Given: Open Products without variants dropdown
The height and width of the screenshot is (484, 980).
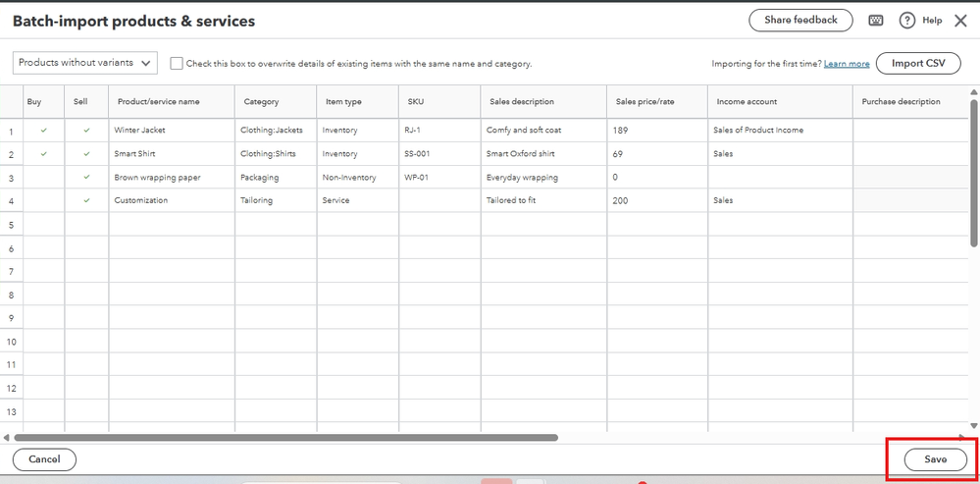Looking at the screenshot, I should (x=85, y=63).
